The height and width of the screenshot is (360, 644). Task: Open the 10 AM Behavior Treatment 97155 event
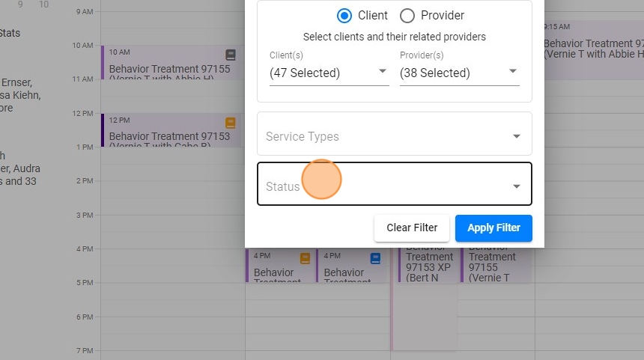(169, 70)
